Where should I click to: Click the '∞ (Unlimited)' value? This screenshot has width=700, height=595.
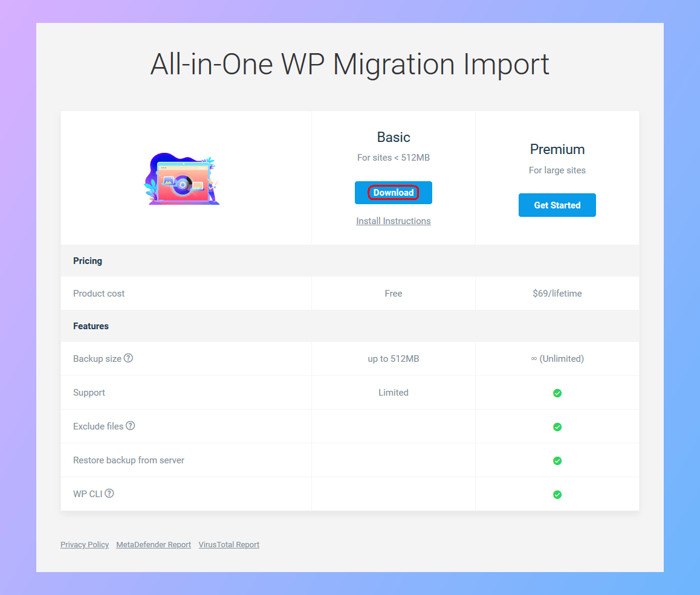(557, 359)
